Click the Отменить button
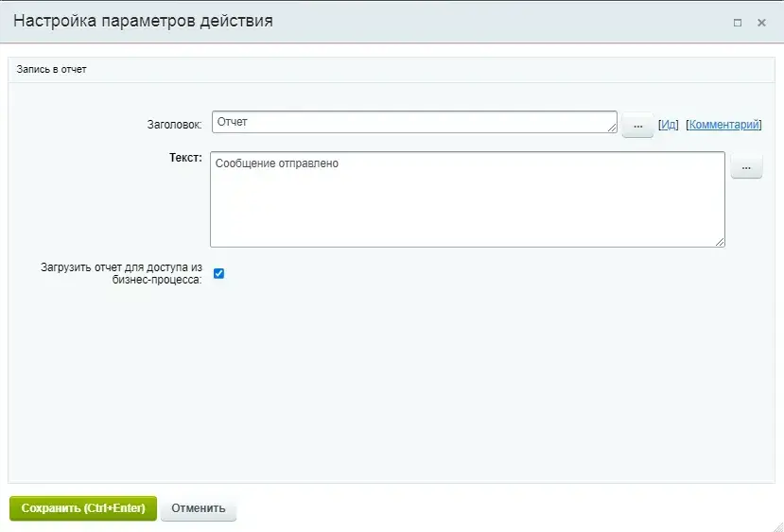784x532 pixels. pos(198,508)
